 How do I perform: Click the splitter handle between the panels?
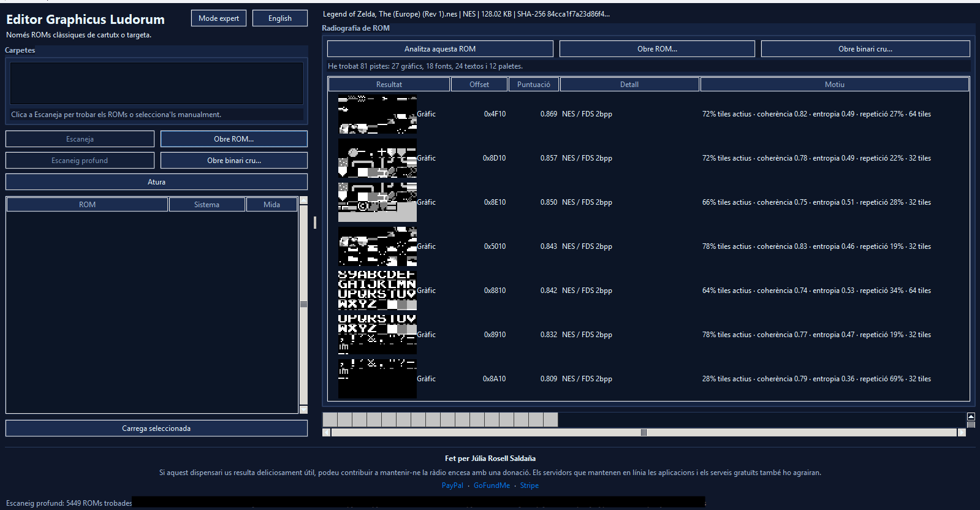315,223
